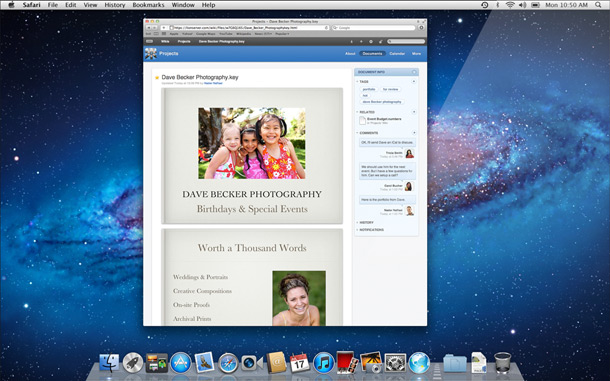Launch iTunes from the Dock
Screen dimensions: 610x381
(x=323, y=363)
